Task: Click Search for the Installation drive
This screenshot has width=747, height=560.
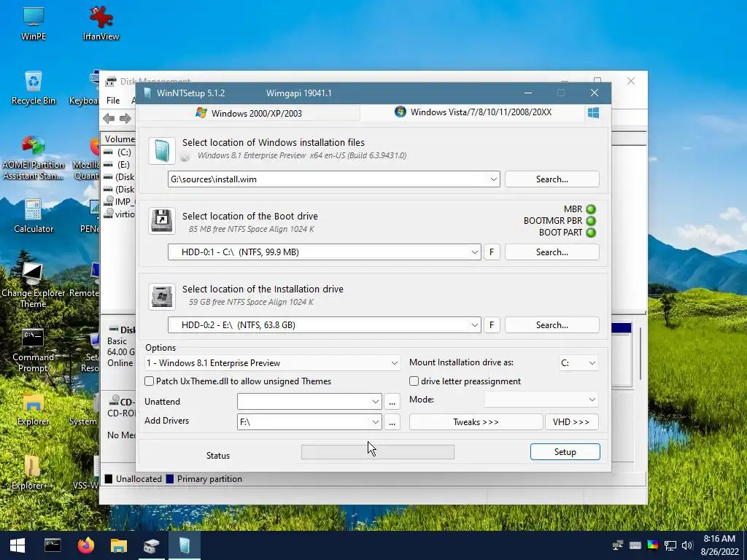Action: coord(551,324)
